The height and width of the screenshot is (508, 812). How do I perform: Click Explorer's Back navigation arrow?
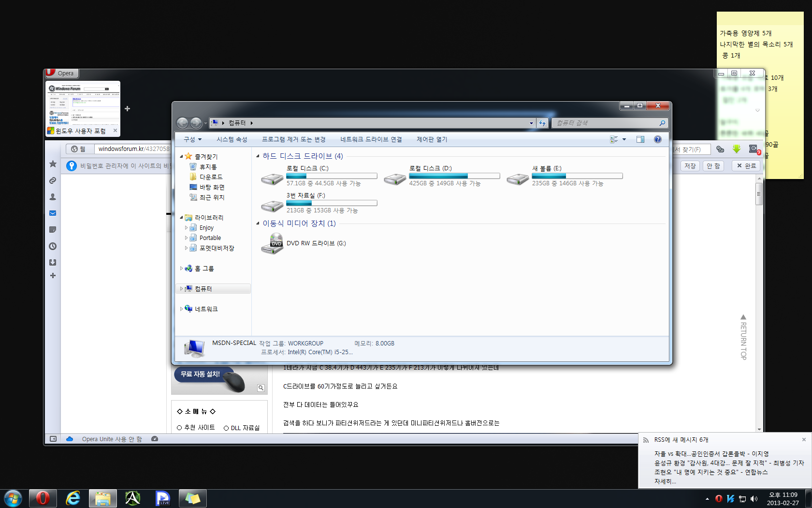pyautogui.click(x=182, y=123)
